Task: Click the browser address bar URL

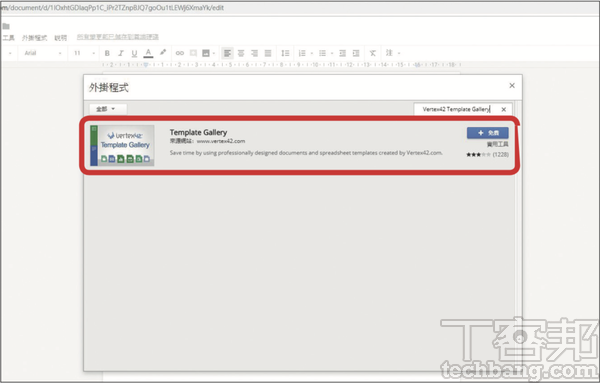Action: [x=113, y=8]
